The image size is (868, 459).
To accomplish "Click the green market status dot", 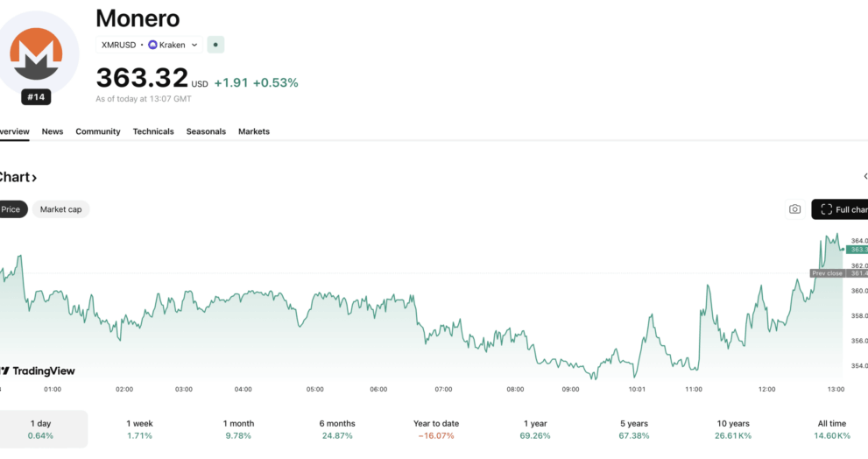I will 215,45.
